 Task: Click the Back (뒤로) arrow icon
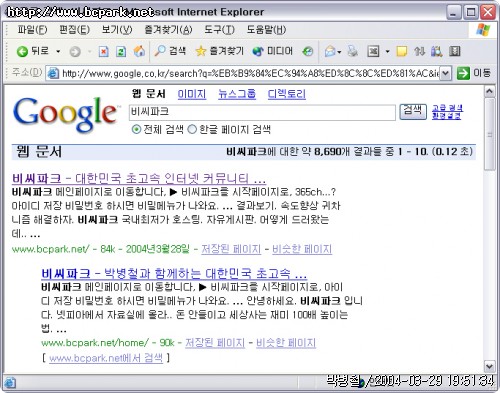[22, 51]
